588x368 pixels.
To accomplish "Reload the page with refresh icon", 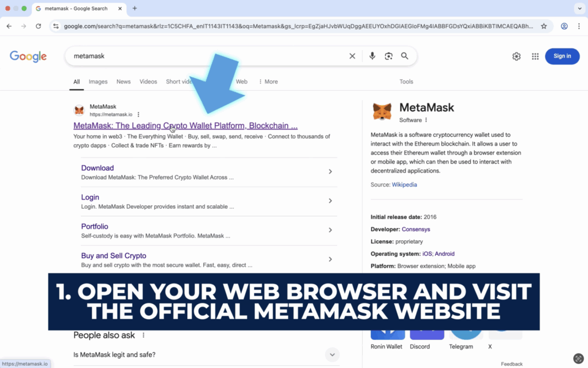I will pyautogui.click(x=38, y=26).
